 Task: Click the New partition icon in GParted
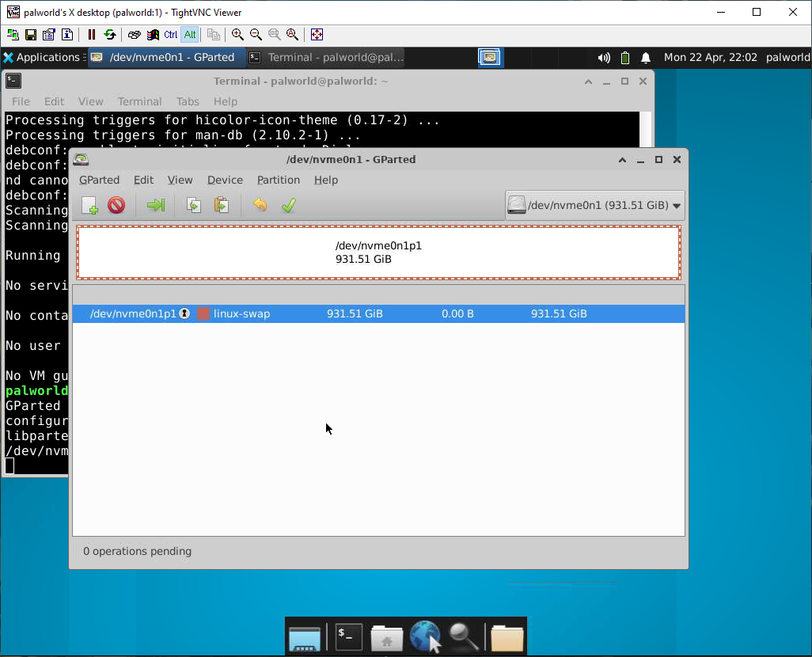[x=89, y=205]
